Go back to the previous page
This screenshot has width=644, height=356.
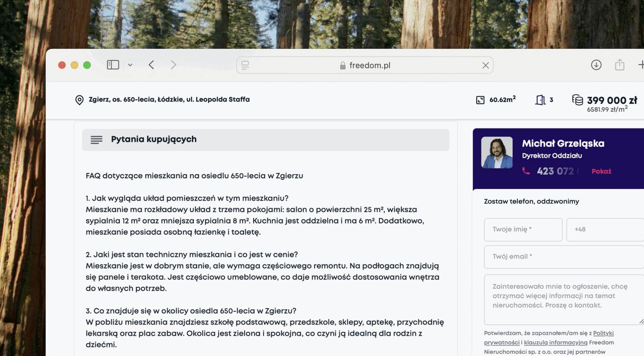(151, 65)
